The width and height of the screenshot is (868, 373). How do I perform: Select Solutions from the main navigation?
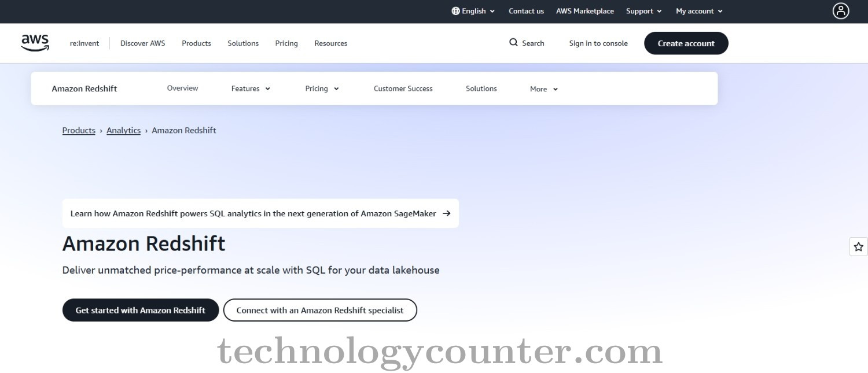coord(242,43)
